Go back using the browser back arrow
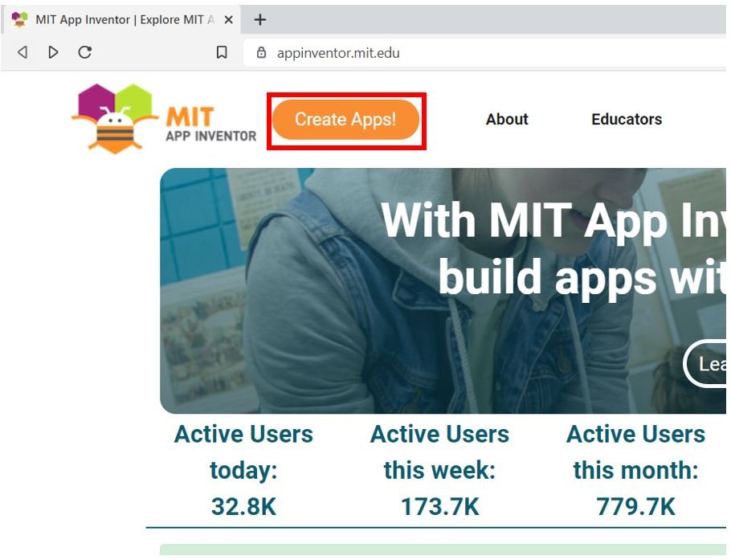The width and height of the screenshot is (731, 560). pos(22,51)
